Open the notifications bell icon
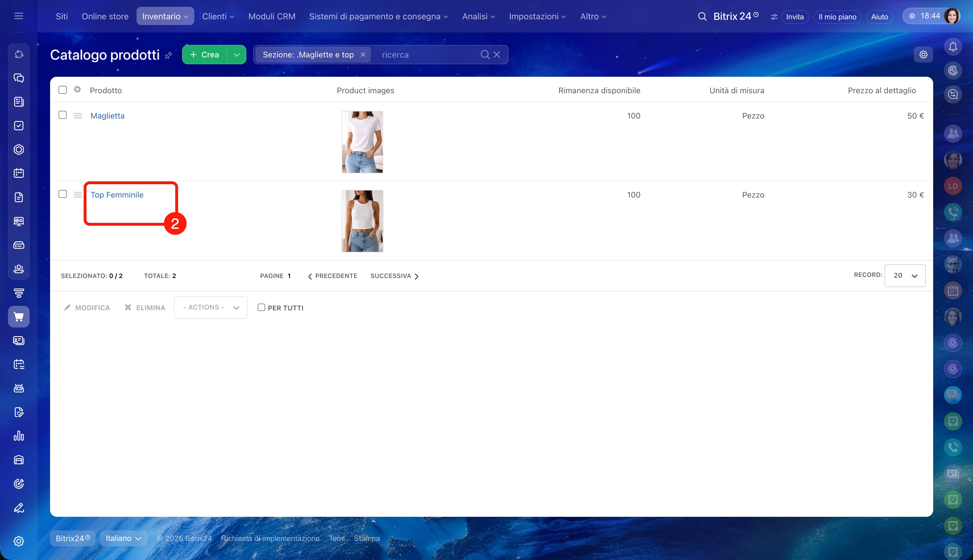Image resolution: width=973 pixels, height=560 pixels. [x=953, y=47]
